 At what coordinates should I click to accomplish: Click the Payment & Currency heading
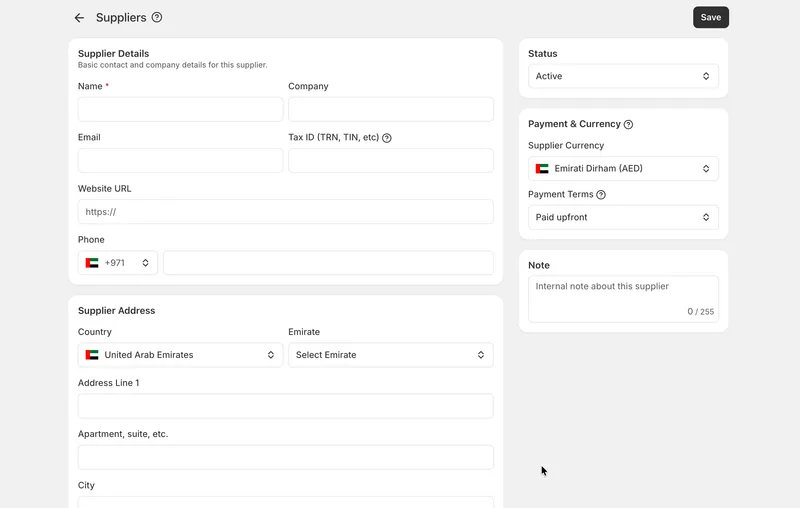pyautogui.click(x=574, y=124)
